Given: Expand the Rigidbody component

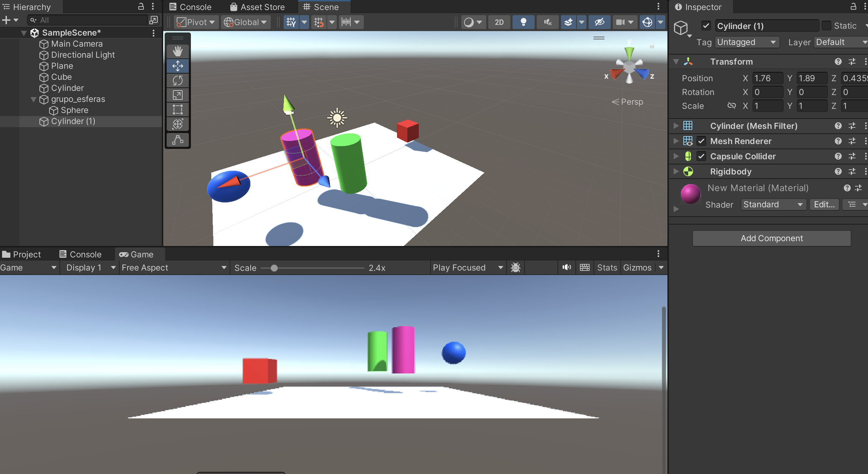Looking at the screenshot, I should tap(676, 171).
